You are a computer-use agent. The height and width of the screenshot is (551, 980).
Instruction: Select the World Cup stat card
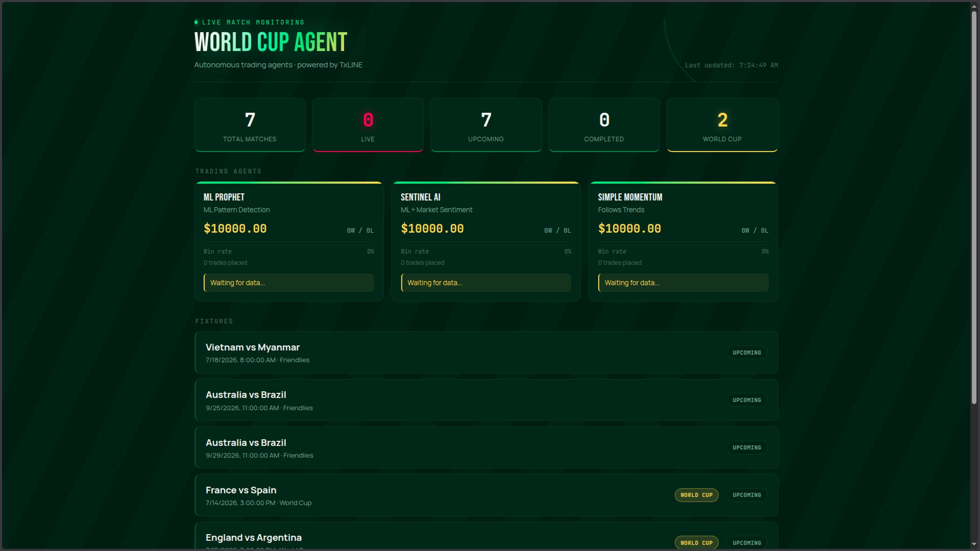click(x=722, y=125)
